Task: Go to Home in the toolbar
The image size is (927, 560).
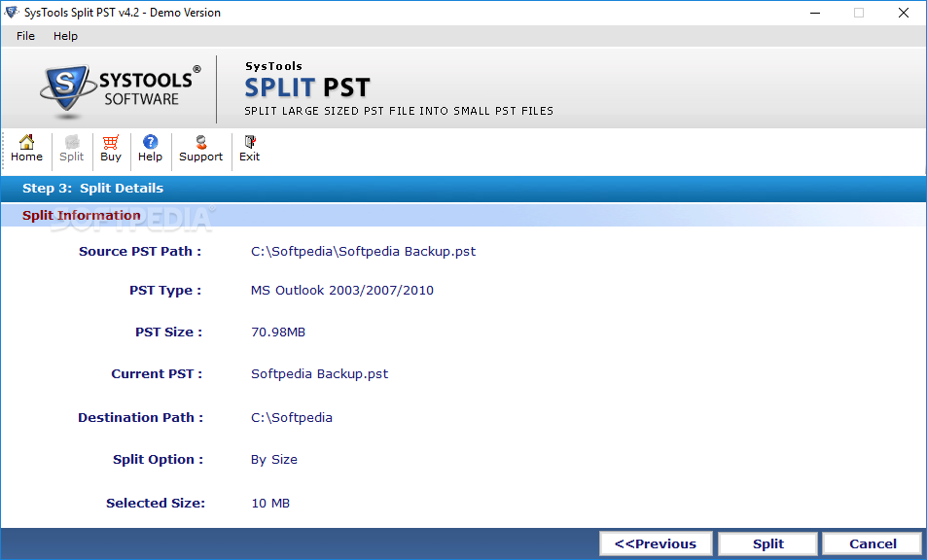Action: (x=26, y=149)
